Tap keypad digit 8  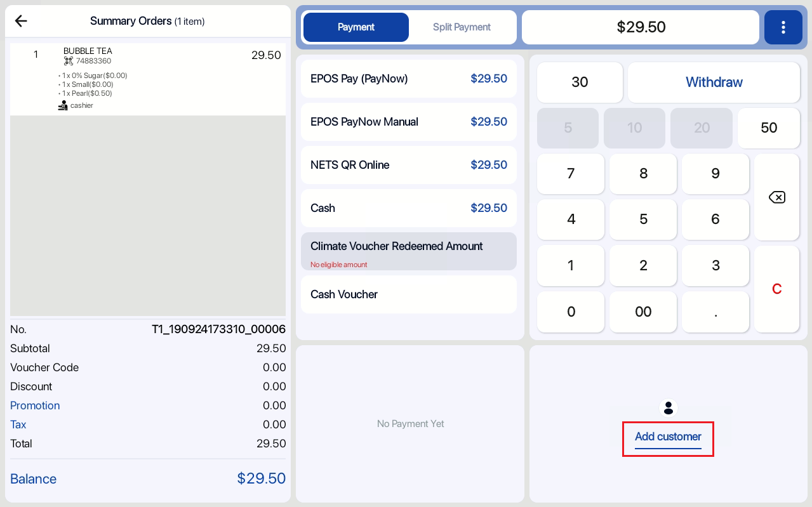(643, 174)
